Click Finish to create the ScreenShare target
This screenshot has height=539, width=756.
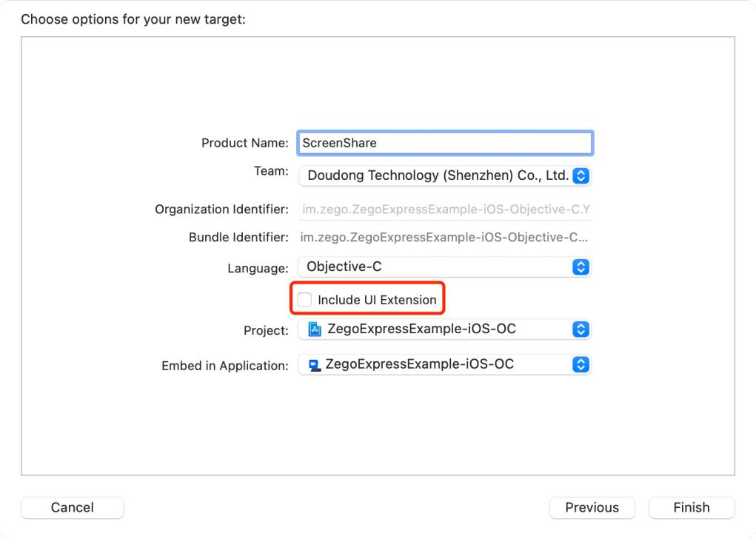click(691, 507)
